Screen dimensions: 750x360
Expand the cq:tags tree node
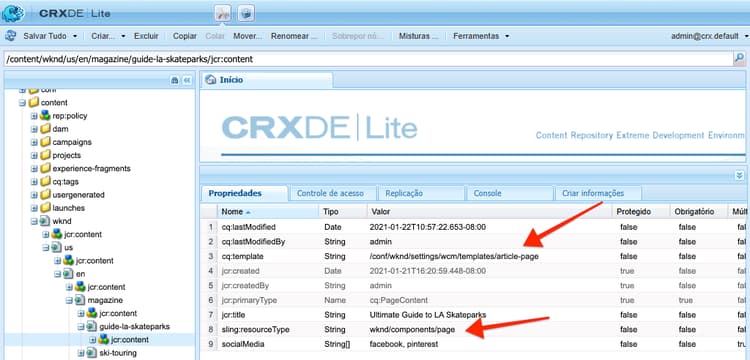click(34, 182)
